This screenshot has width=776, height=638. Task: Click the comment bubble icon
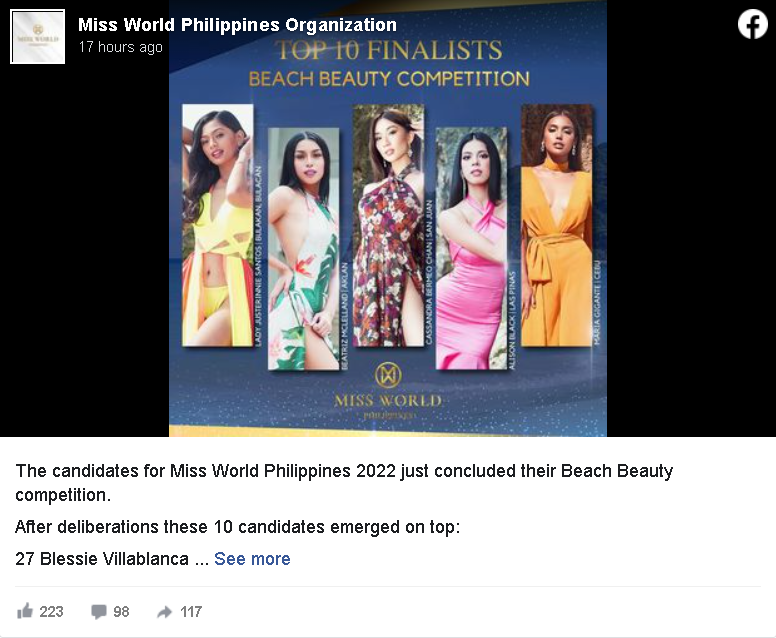click(98, 612)
